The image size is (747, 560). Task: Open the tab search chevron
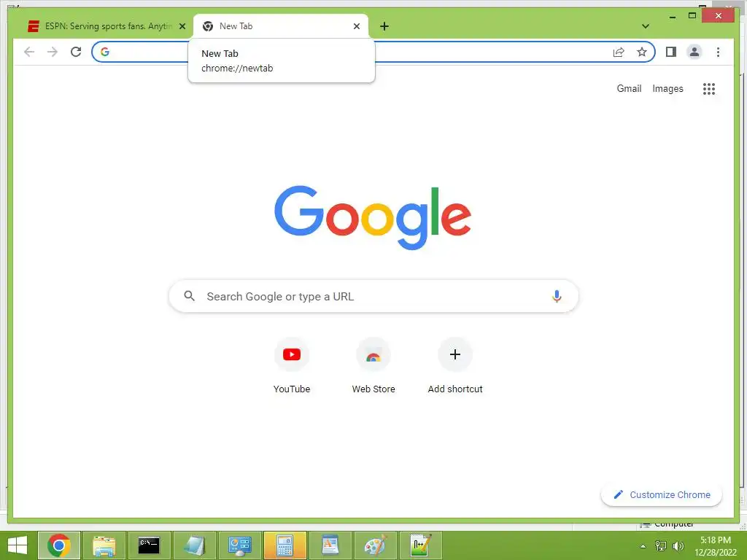coord(646,26)
